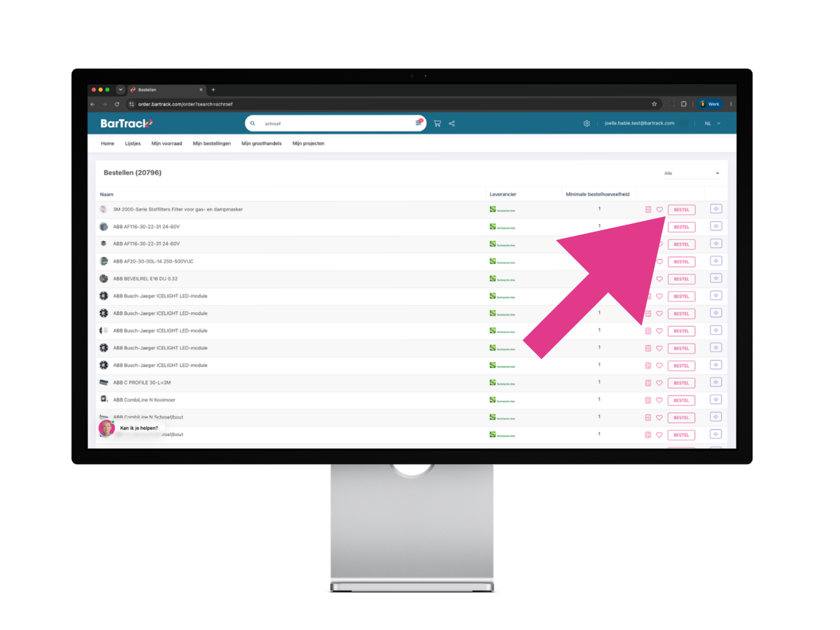
Task: Go to the Home menu item
Action: pyautogui.click(x=107, y=143)
